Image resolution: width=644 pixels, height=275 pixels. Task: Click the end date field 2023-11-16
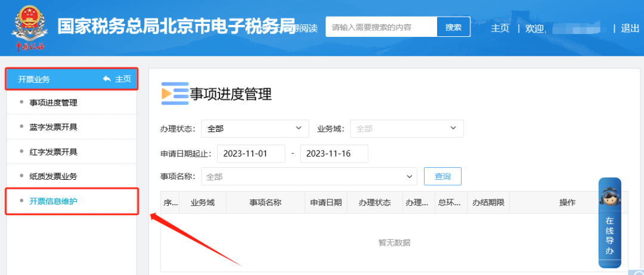(334, 154)
